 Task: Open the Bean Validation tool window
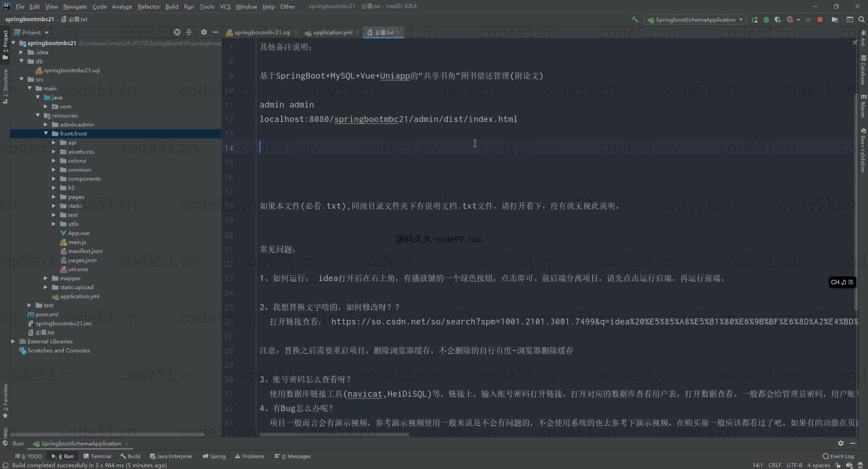click(863, 150)
